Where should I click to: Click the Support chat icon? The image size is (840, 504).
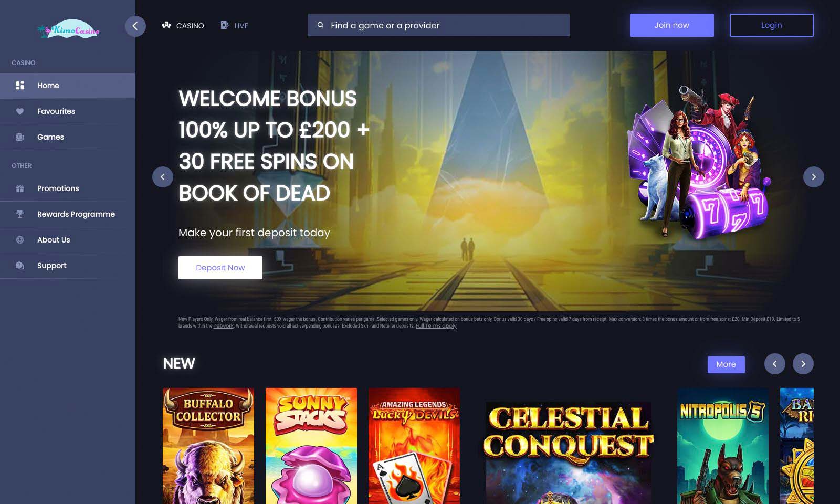tap(20, 266)
